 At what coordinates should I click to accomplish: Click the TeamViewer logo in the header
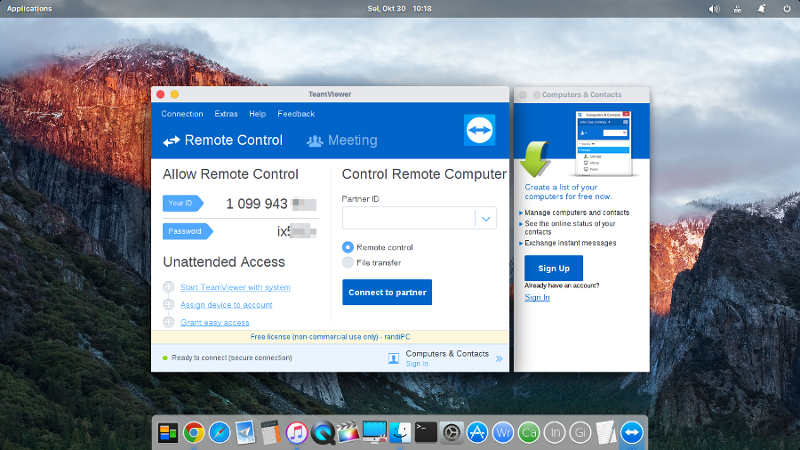(x=479, y=130)
